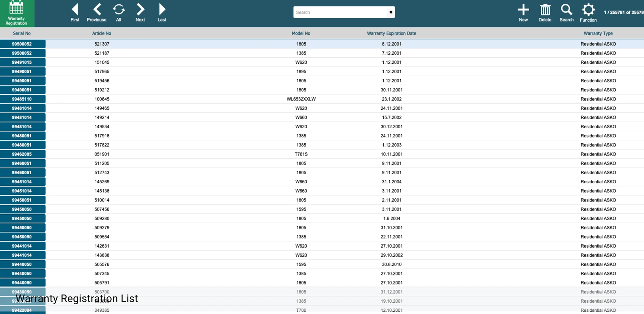Open serial number 99450051 record

[x=22, y=200]
